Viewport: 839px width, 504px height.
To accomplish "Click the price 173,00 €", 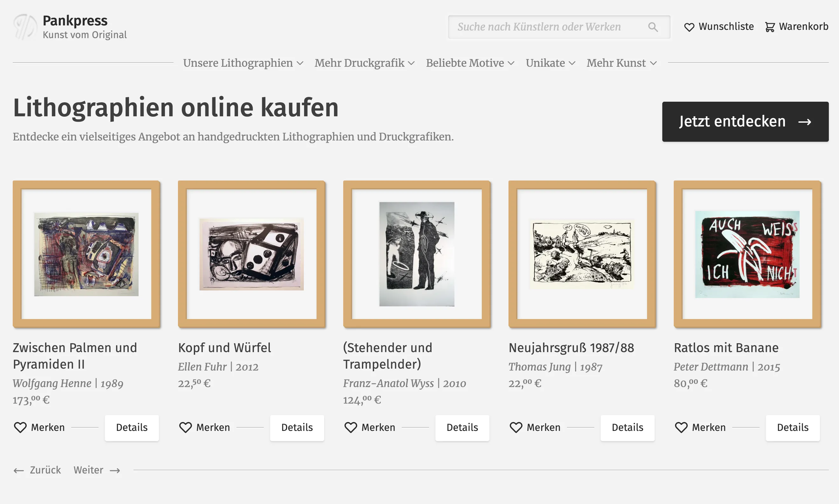I will point(31,400).
